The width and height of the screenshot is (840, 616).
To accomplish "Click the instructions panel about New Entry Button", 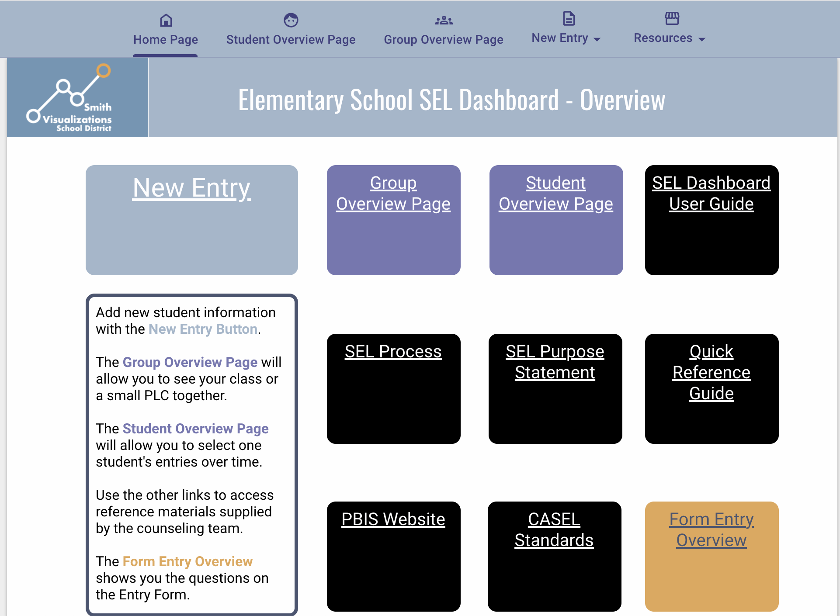I will [x=191, y=454].
